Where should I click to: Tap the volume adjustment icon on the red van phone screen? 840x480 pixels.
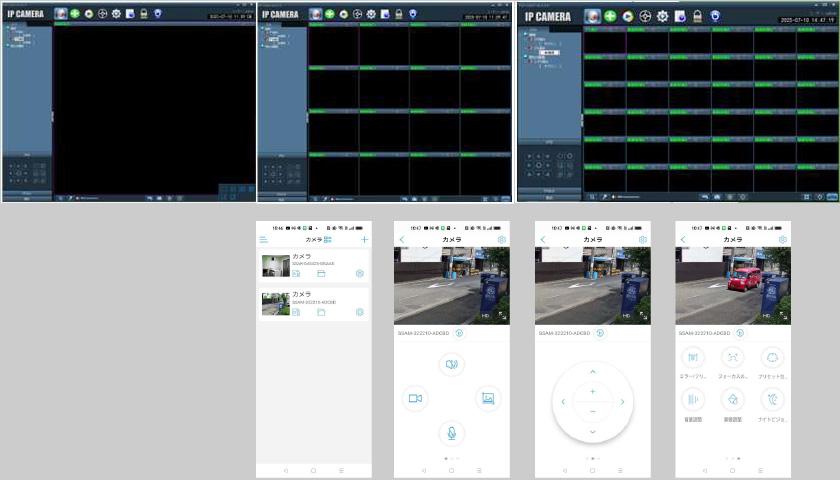click(x=693, y=399)
